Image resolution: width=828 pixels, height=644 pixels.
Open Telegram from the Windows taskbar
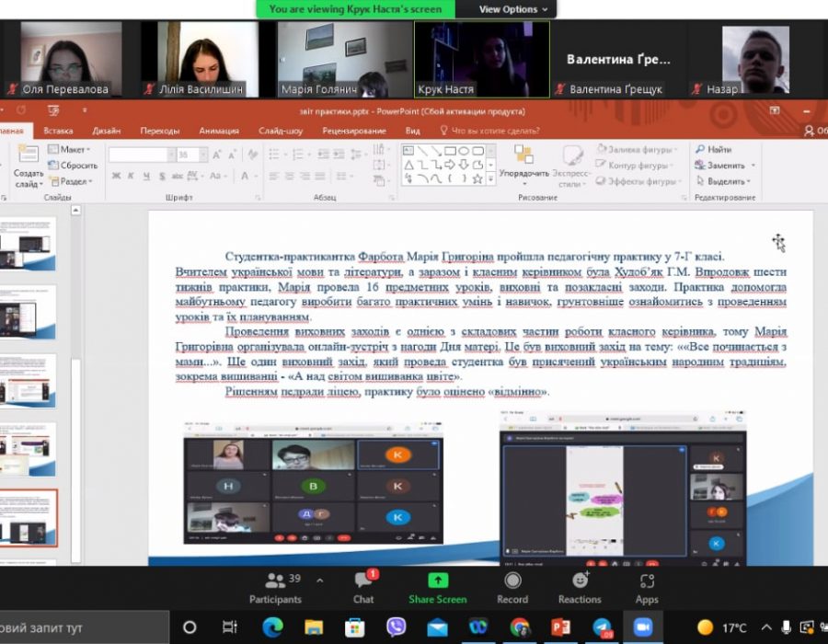[602, 627]
